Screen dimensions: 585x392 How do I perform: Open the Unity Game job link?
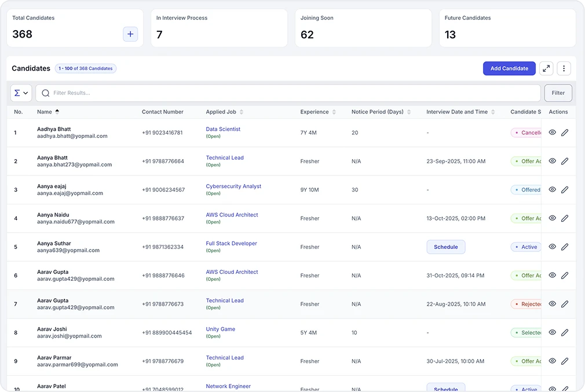tap(220, 329)
